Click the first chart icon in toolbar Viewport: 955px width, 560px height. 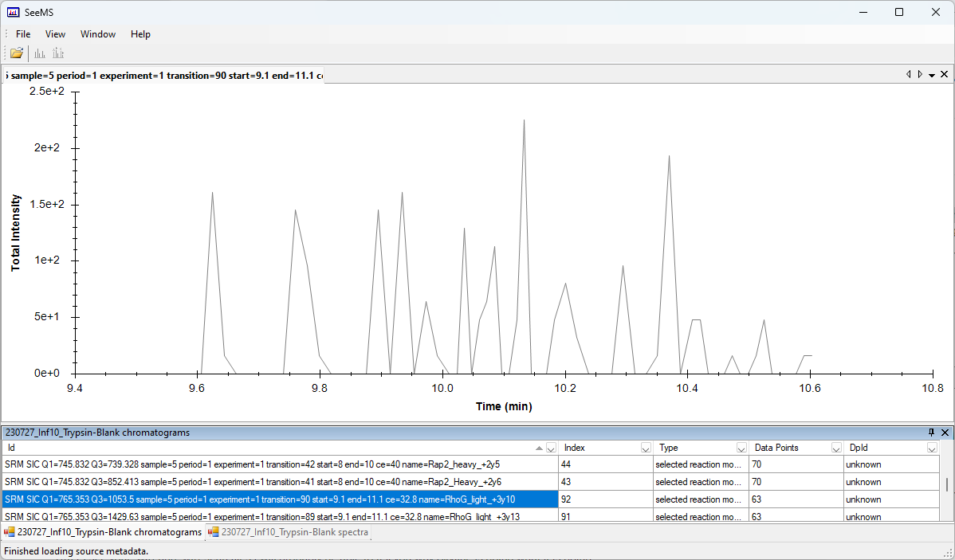point(39,53)
